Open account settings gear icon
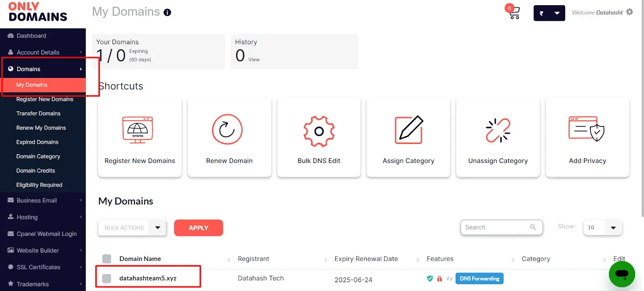This screenshot has width=644, height=291. tap(630, 12)
